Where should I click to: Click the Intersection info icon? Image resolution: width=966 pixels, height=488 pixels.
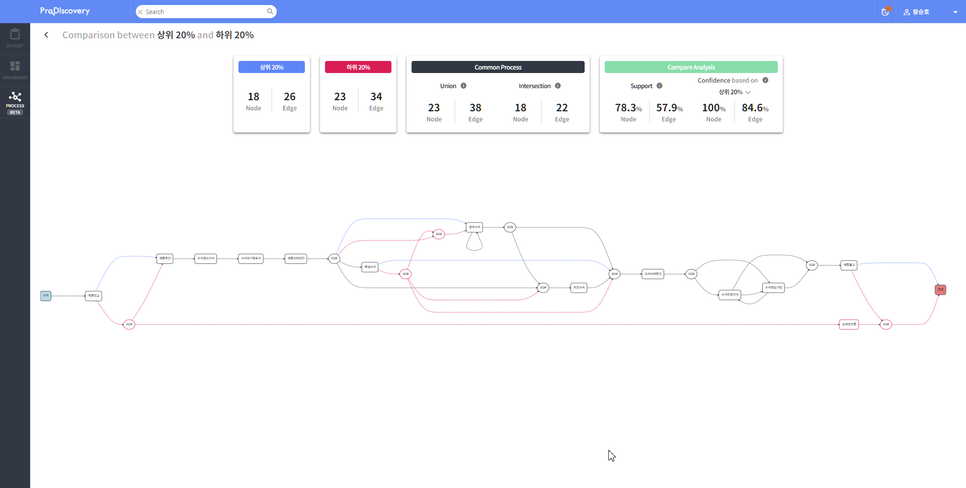pos(558,86)
